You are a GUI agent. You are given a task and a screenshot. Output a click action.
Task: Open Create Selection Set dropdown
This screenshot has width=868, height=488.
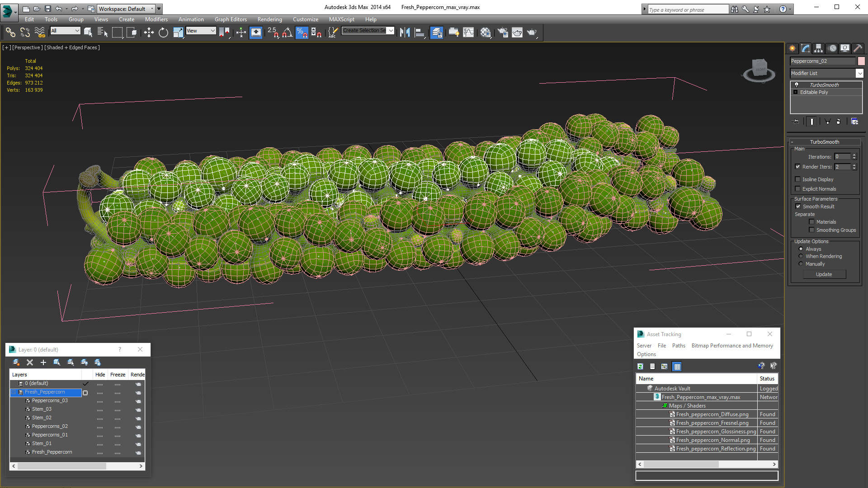point(391,30)
